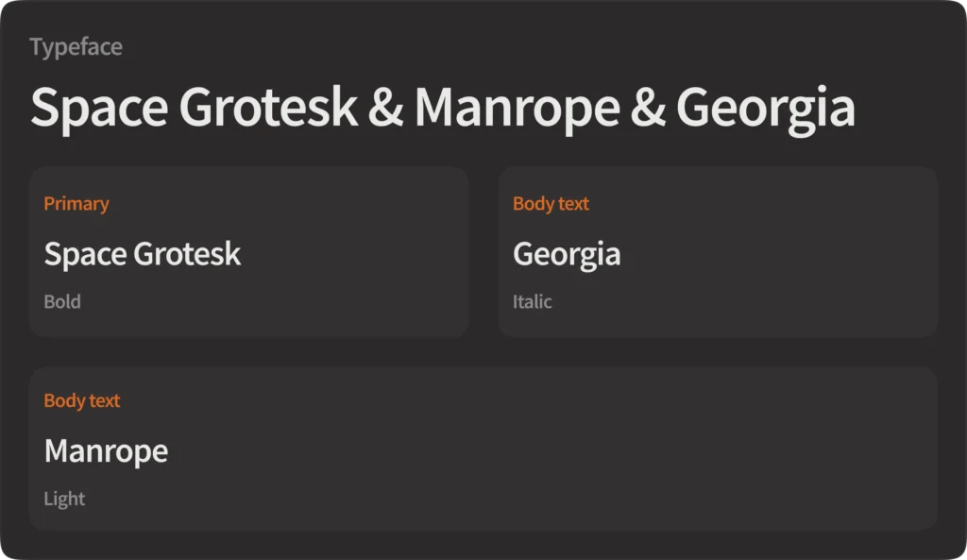Click the word Space in the Primary card

click(x=84, y=254)
